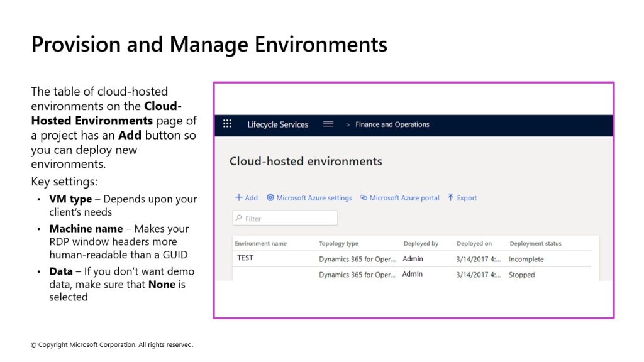
Task: Open Finance and Operations breadcrumb
Action: point(392,124)
